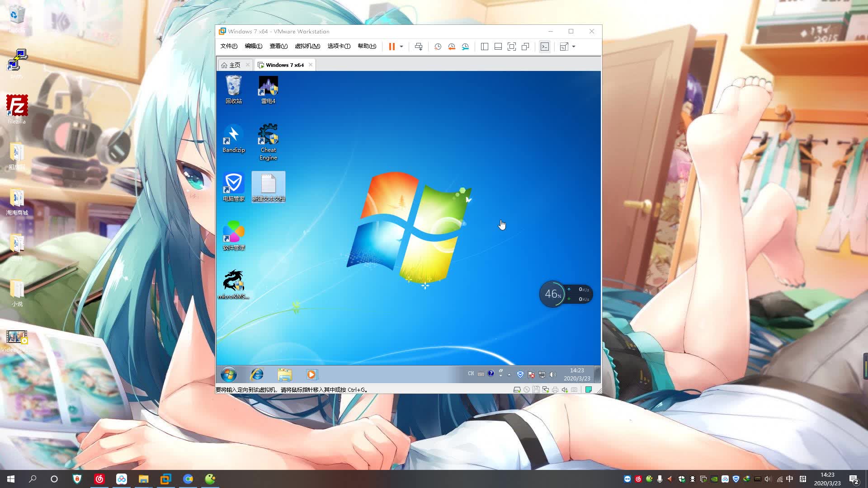Toggle the thumbnail bar view
This screenshot has height=488, width=868.
[x=498, y=47]
